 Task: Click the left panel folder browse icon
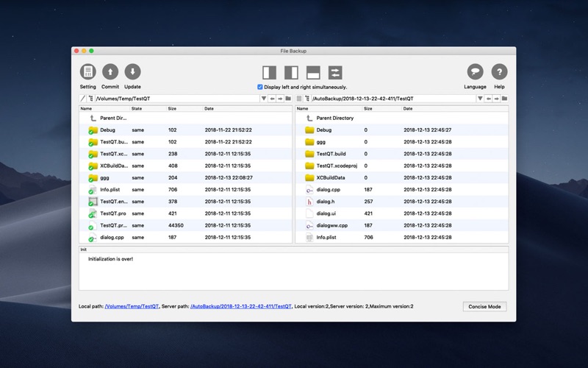[288, 99]
